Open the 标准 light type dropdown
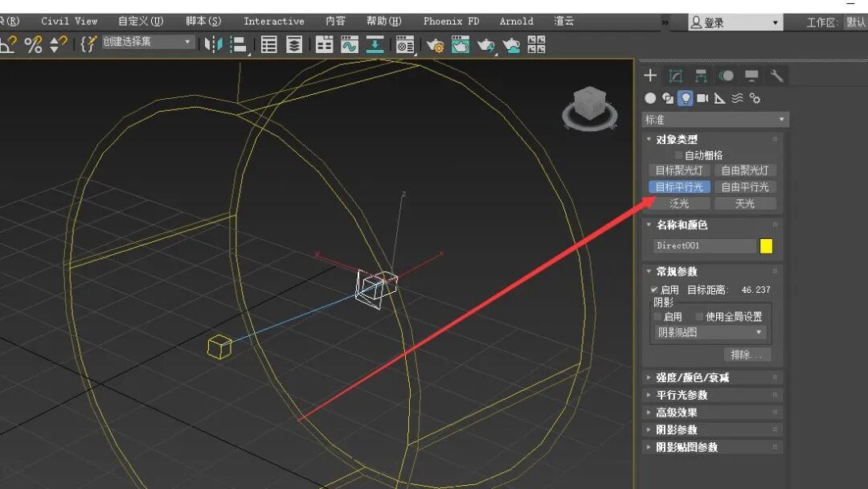The height and width of the screenshot is (489, 868). (x=715, y=120)
